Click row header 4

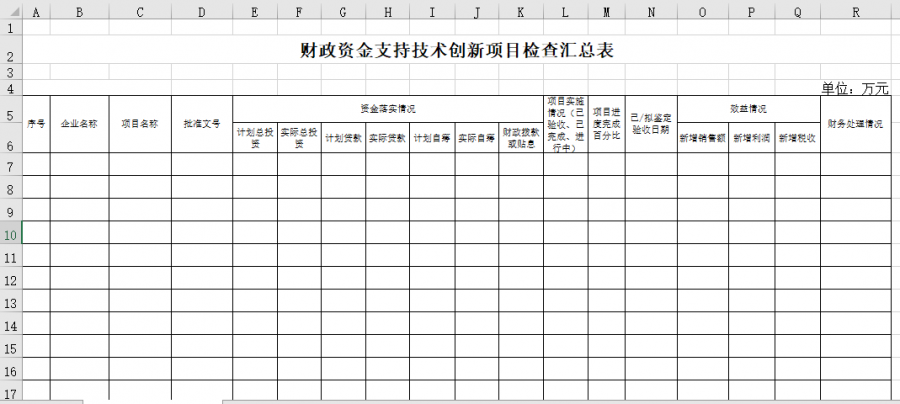click(x=11, y=88)
